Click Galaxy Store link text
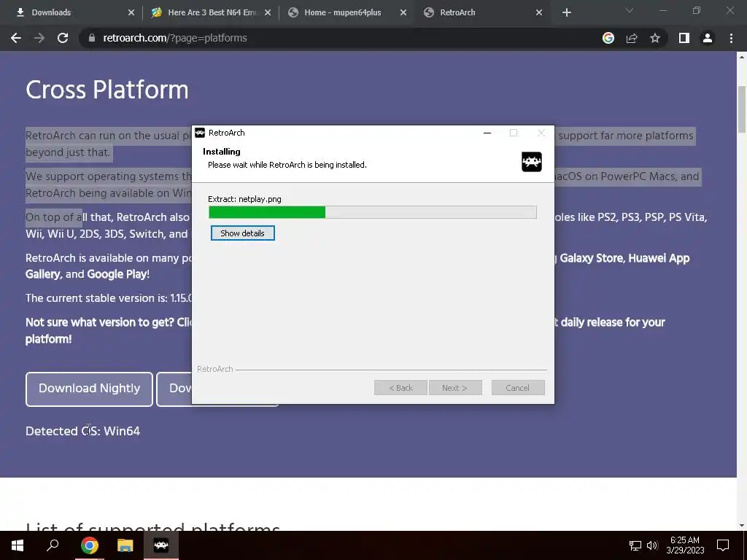The image size is (747, 560). click(x=591, y=258)
